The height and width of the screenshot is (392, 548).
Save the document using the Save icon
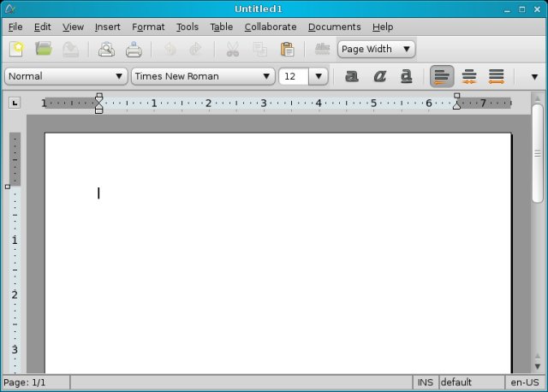coord(70,49)
